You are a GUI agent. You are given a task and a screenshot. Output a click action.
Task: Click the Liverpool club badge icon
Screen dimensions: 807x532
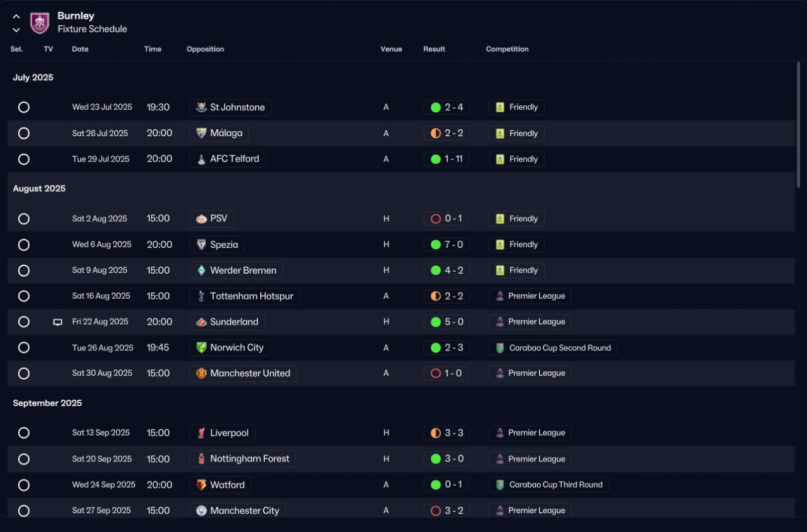(201, 433)
